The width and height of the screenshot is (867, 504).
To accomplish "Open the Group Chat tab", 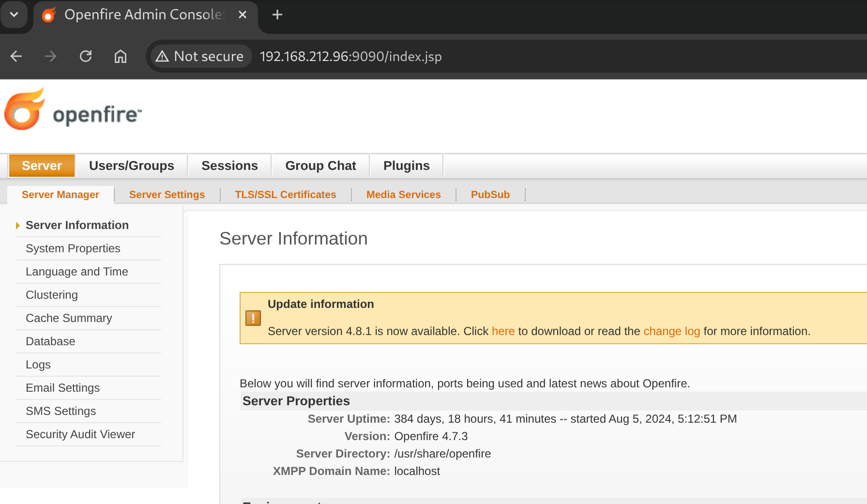I will (320, 166).
